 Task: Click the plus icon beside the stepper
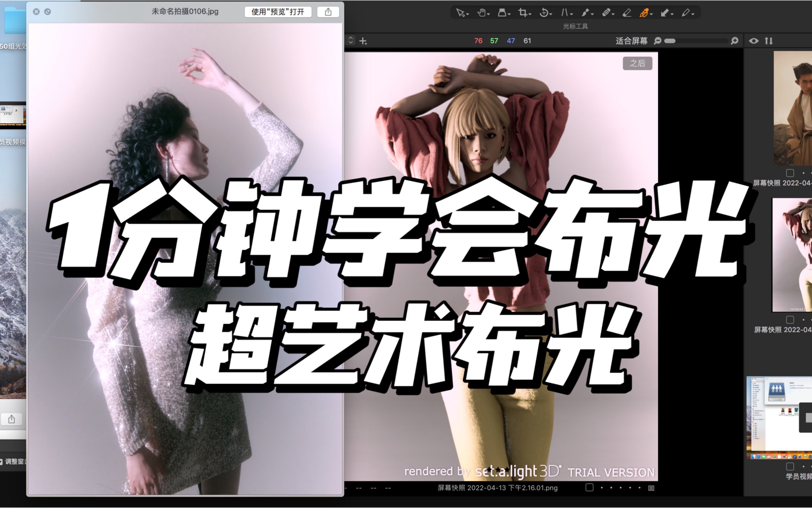[x=363, y=41]
